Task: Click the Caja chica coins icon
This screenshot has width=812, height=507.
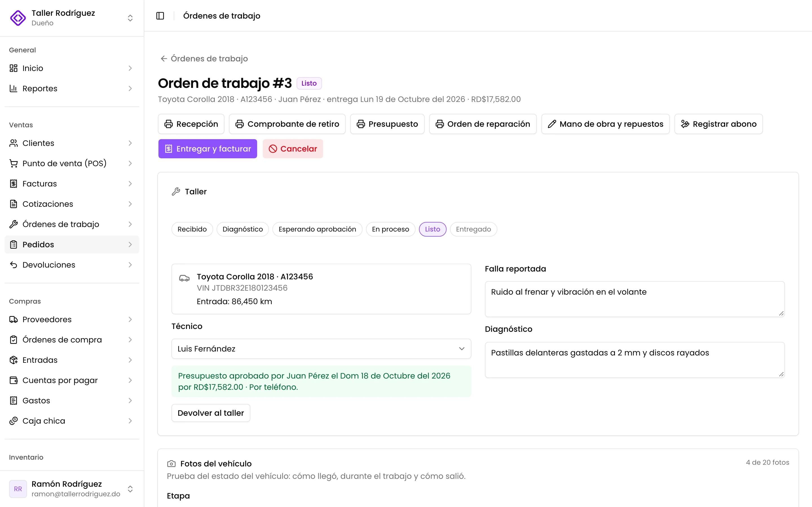Action: coord(14,421)
